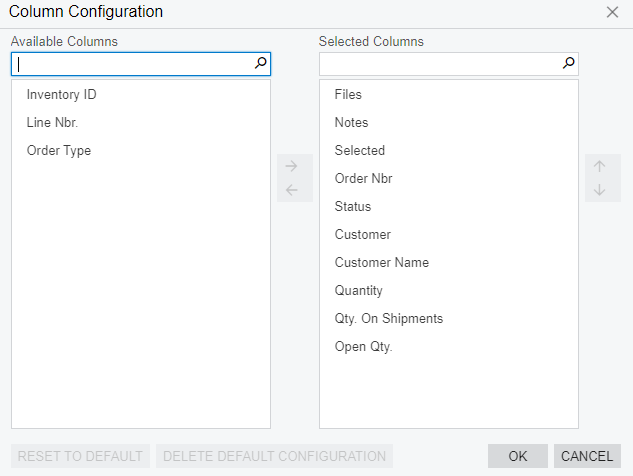Viewport: 633px width, 476px height.
Task: Select Inventory ID in Available Columns
Action: (141, 94)
